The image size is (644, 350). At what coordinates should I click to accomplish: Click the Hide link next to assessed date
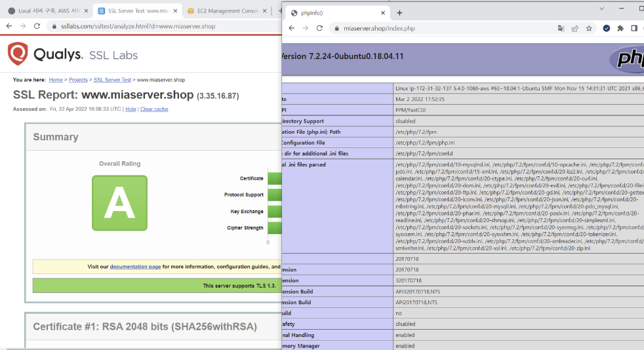point(131,109)
